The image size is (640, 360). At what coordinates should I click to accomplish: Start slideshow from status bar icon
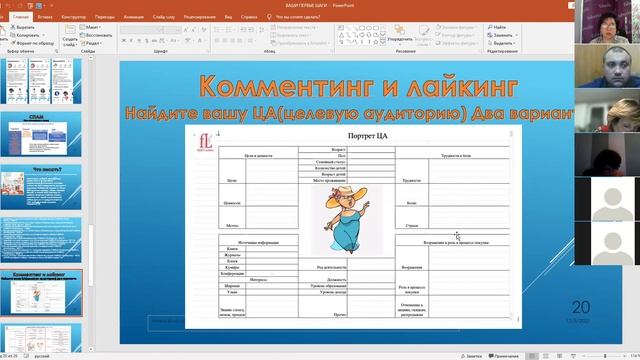click(573, 356)
